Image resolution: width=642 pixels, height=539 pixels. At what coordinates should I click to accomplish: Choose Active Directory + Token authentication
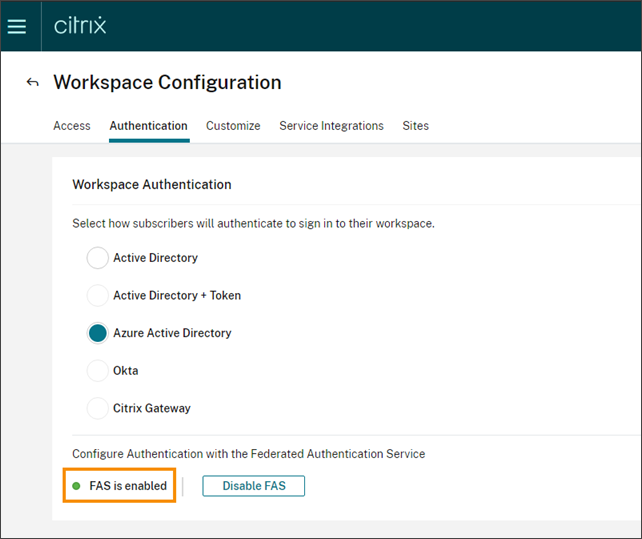[x=97, y=296]
